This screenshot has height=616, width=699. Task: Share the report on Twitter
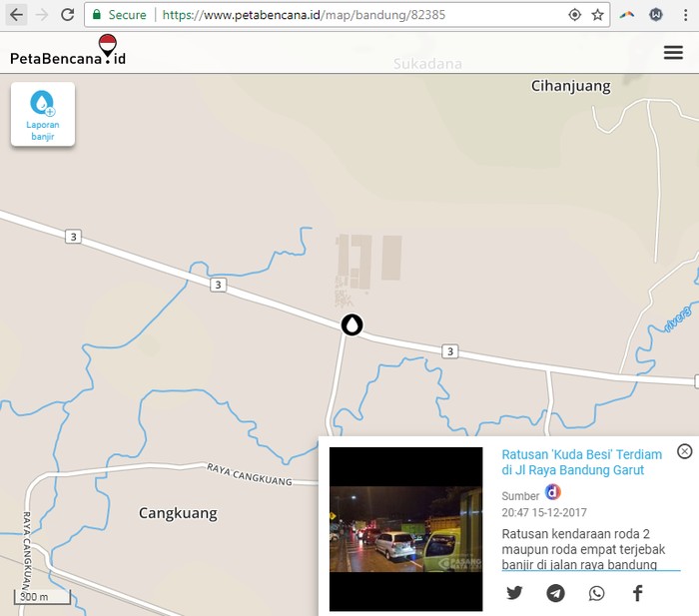pyautogui.click(x=514, y=593)
